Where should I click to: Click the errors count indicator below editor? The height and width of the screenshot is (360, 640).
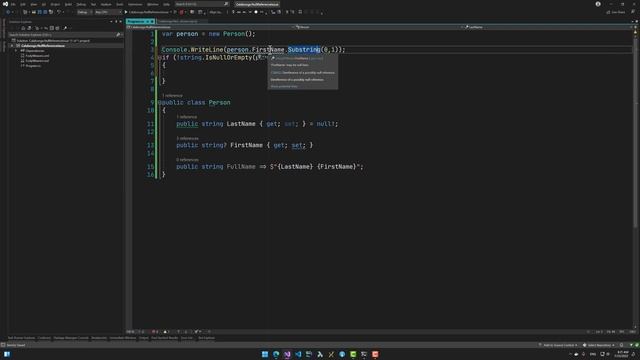pos(155,332)
